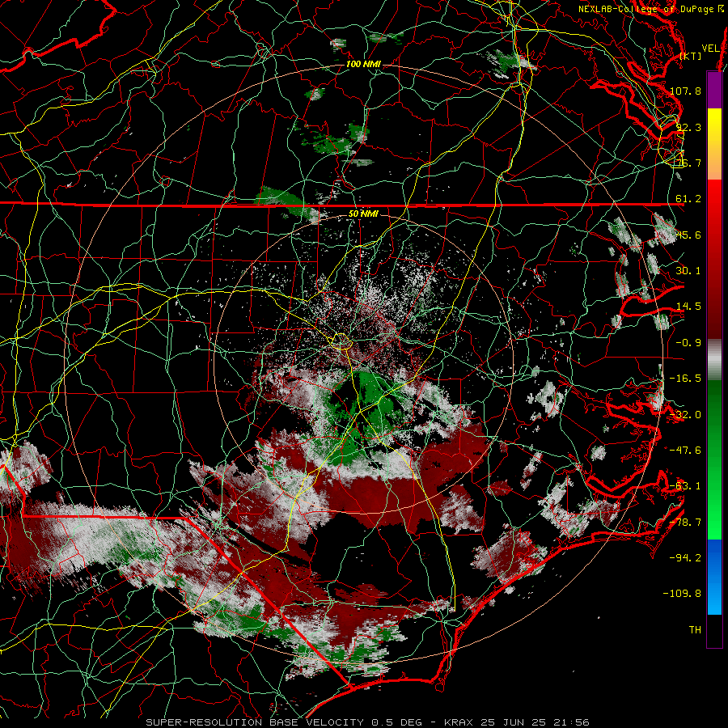Click the TH label on the legend
Image resolution: width=728 pixels, height=728 pixels.
click(x=695, y=630)
